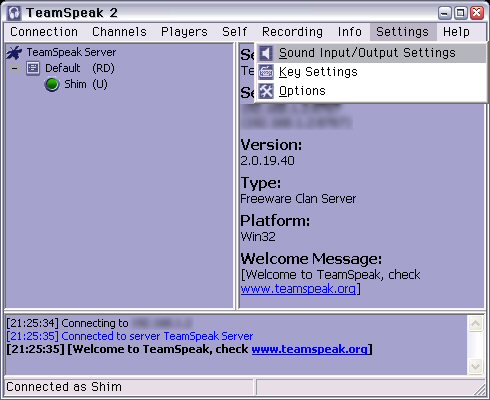Minimize the TeamSpeak 2 window
The image size is (490, 400).
tap(444, 13)
